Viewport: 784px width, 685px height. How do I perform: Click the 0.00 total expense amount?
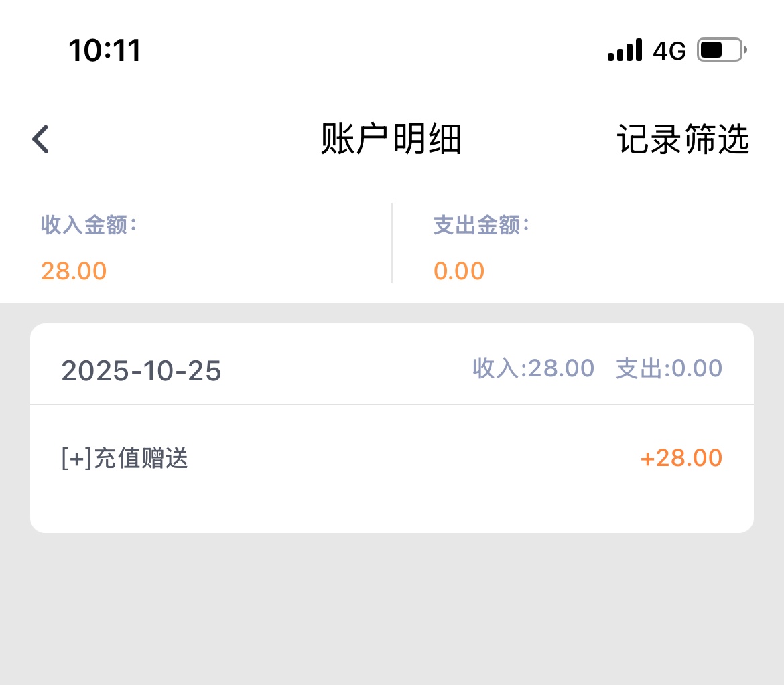pyautogui.click(x=459, y=271)
